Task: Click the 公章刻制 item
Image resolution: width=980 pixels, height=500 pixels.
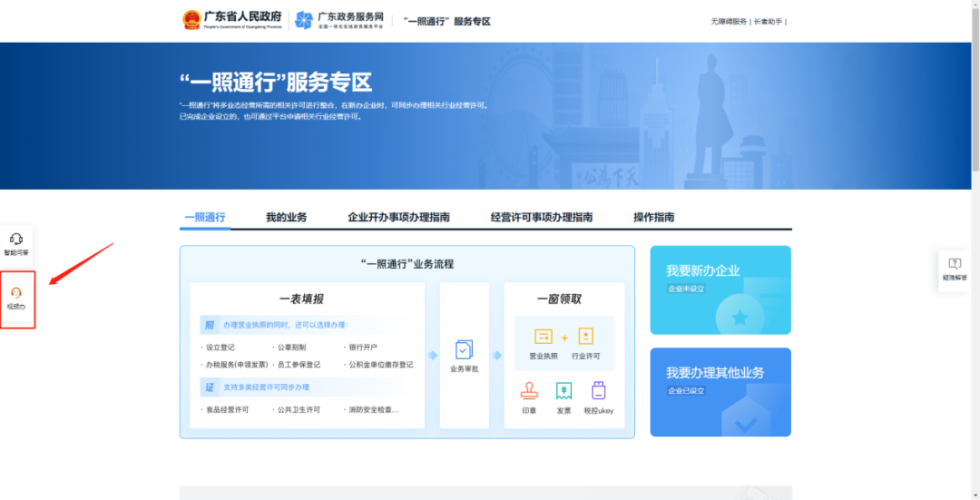Action: click(x=291, y=347)
